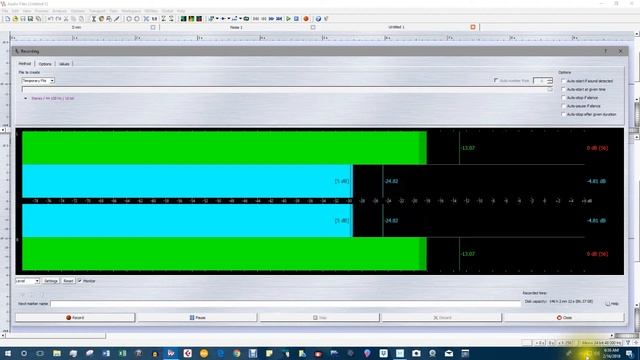Toggle the Monitor checkbox
Image resolution: width=640 pixels, height=360 pixels.
pos(80,281)
